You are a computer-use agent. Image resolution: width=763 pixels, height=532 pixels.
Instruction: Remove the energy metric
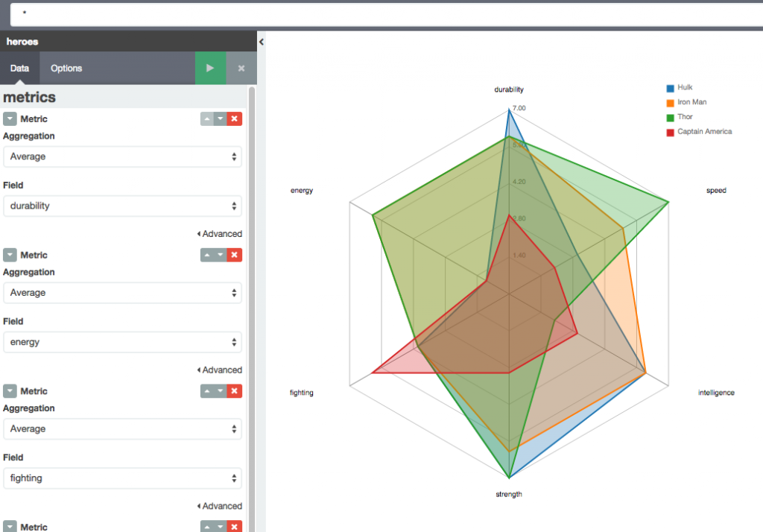[235, 255]
